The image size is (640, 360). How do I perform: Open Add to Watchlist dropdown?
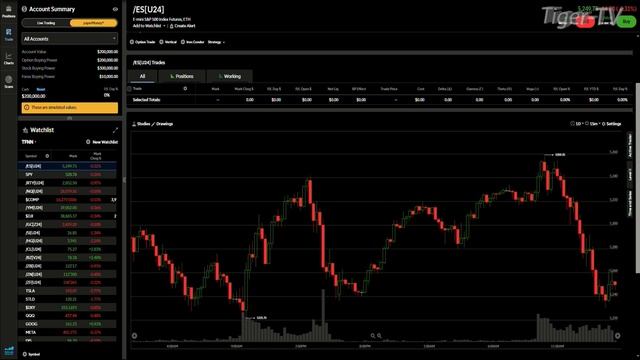click(149, 26)
